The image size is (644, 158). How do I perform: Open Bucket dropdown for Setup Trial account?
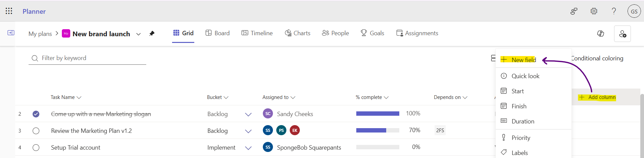click(x=248, y=148)
